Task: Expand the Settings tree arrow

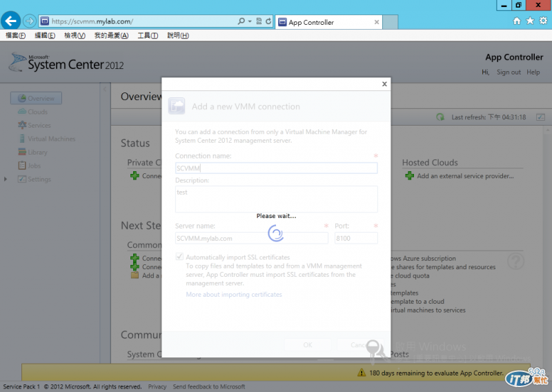Action: 6,179
